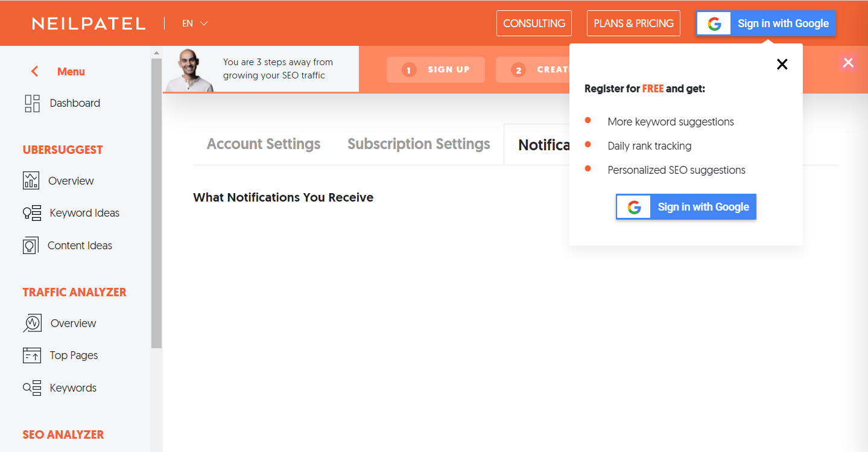Screen dimensions: 868x452
Task: Dismiss the orange steps banner
Action: [x=848, y=63]
